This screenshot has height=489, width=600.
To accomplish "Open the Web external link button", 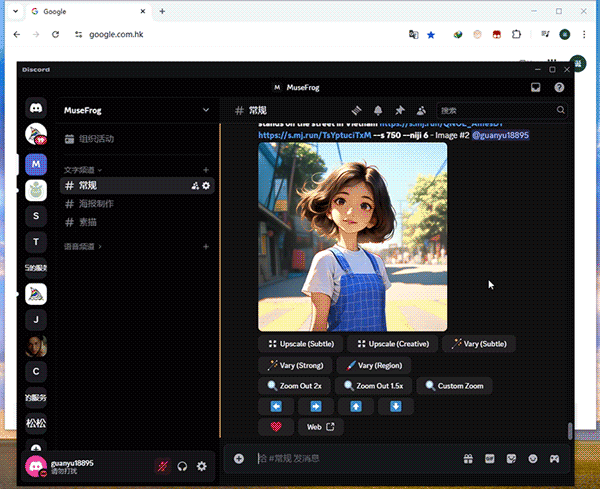I will pos(321,427).
